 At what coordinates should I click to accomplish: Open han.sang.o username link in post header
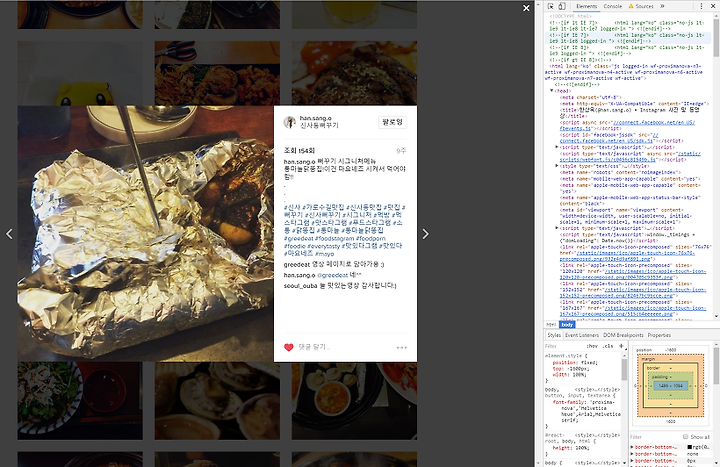pos(315,118)
